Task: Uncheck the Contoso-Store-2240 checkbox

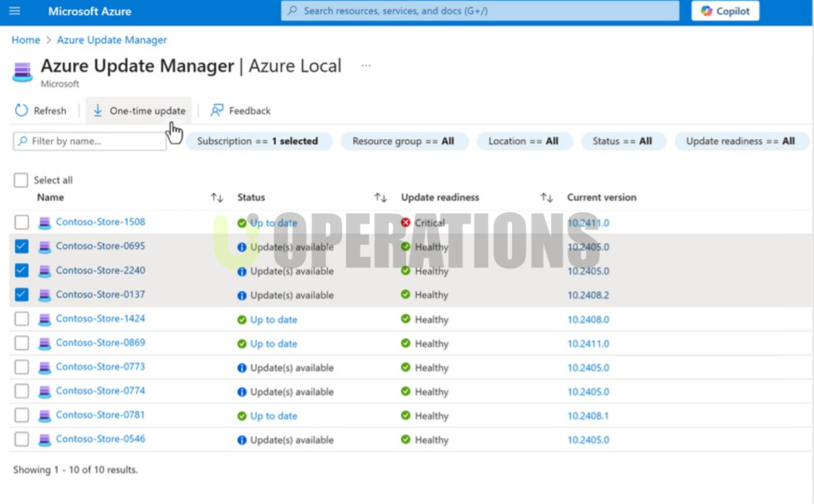Action: pyautogui.click(x=21, y=270)
